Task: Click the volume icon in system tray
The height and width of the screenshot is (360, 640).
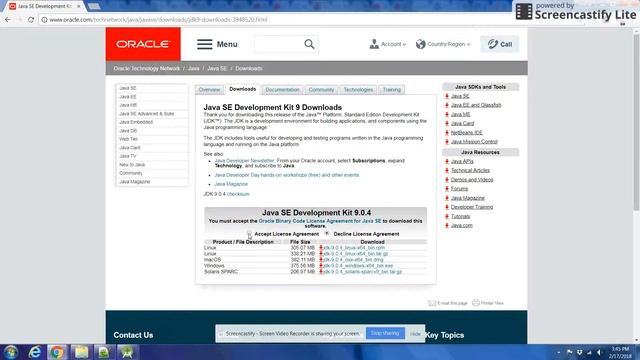Action: (x=599, y=352)
